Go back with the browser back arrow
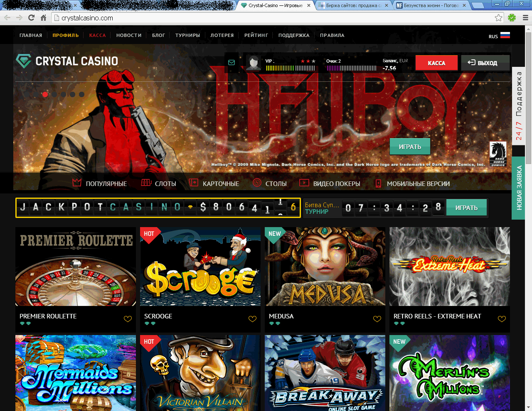This screenshot has height=411, width=532. click(7, 18)
